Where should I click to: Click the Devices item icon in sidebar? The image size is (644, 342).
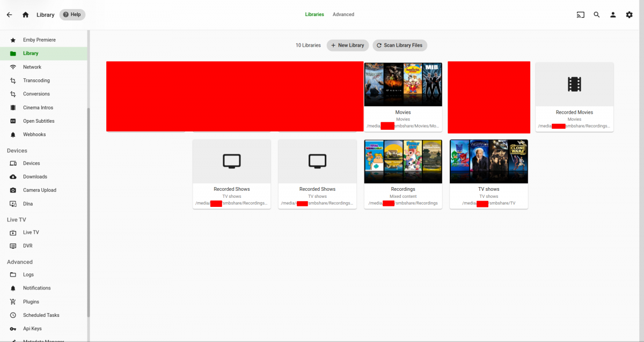click(13, 163)
